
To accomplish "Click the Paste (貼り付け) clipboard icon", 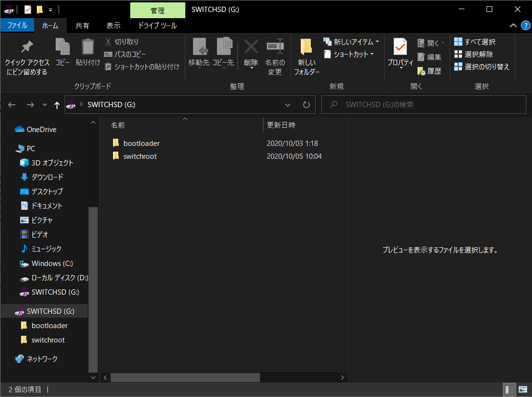I will point(88,46).
